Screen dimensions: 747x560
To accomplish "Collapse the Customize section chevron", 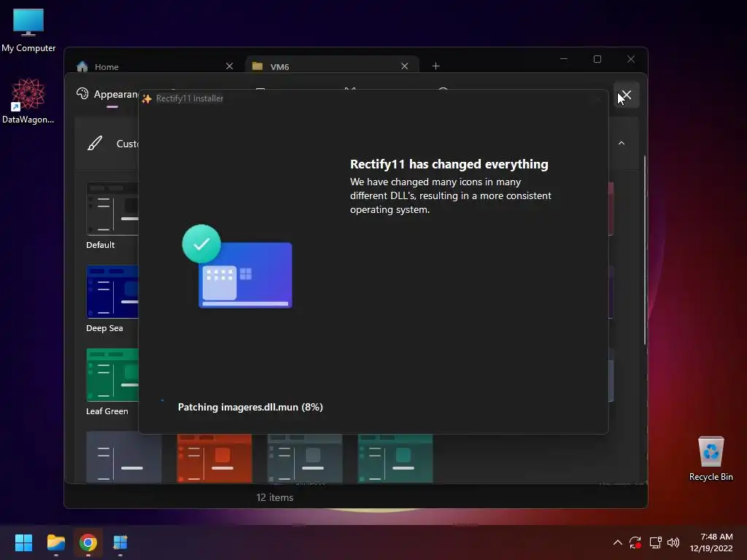I will click(622, 143).
